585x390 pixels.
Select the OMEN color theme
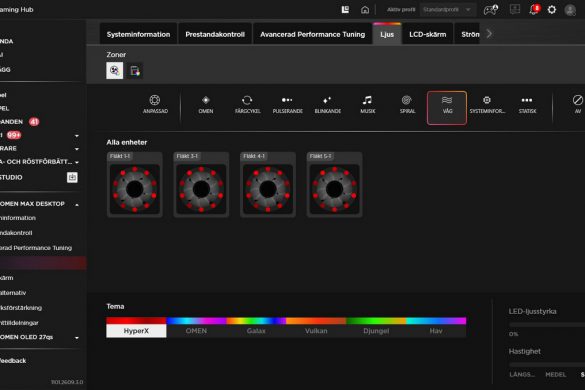pos(196,327)
